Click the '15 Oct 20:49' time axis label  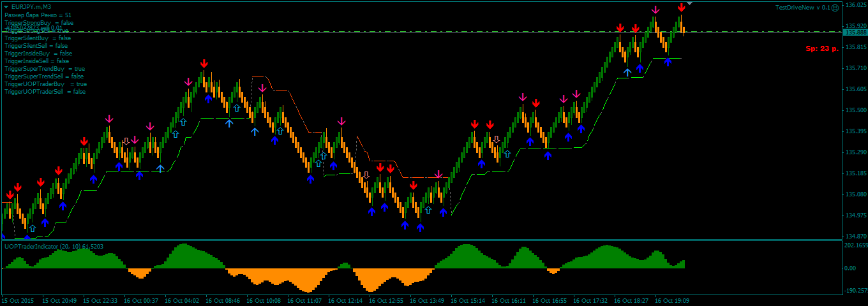[x=59, y=300]
